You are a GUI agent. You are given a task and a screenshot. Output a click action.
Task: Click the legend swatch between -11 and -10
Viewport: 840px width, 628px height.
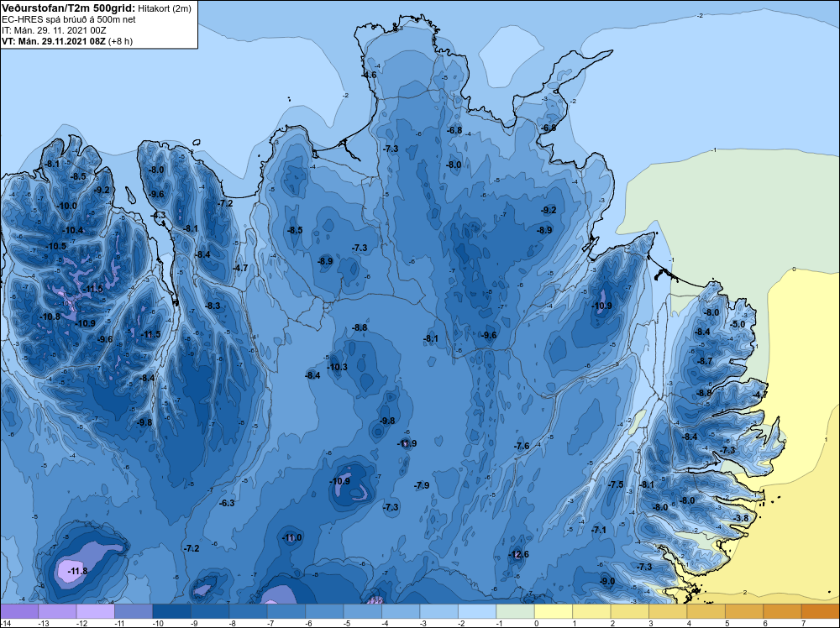coord(134,611)
